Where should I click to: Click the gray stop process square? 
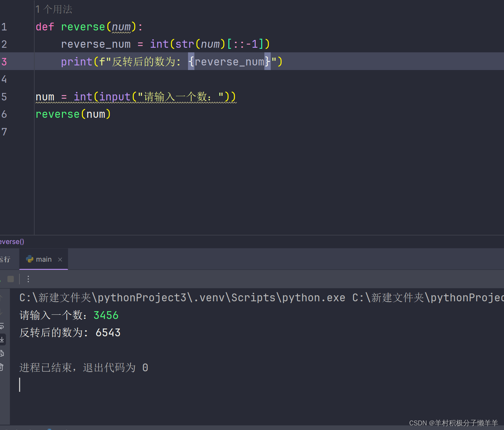coord(11,279)
